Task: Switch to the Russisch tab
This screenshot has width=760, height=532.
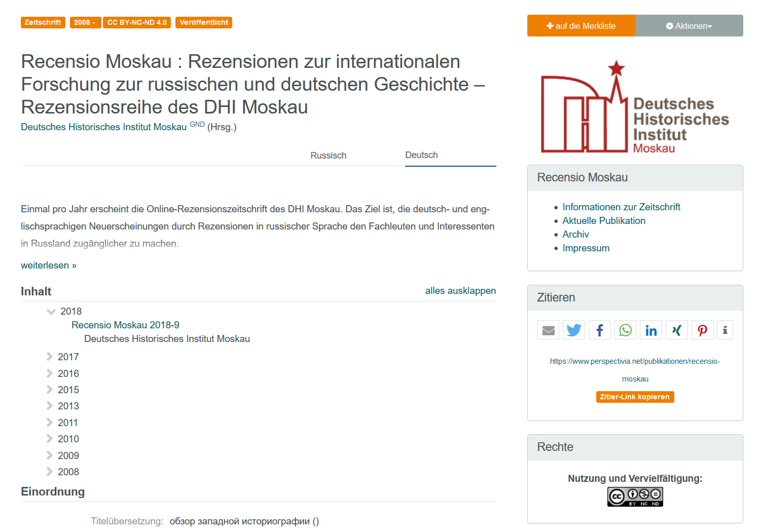Action: click(x=329, y=156)
